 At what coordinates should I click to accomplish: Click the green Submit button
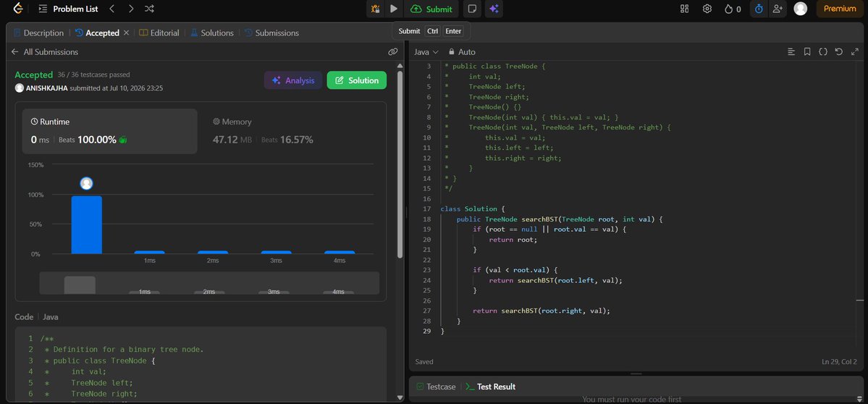click(431, 9)
